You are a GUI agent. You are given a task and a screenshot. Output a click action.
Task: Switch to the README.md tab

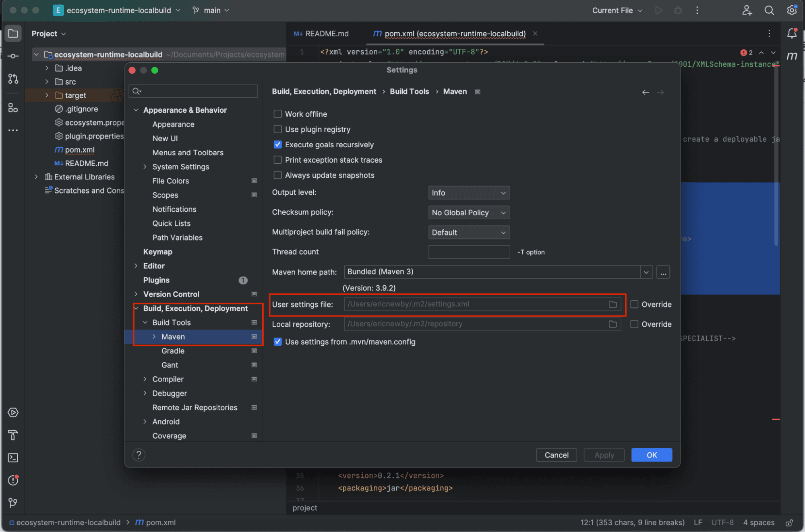[x=326, y=34]
